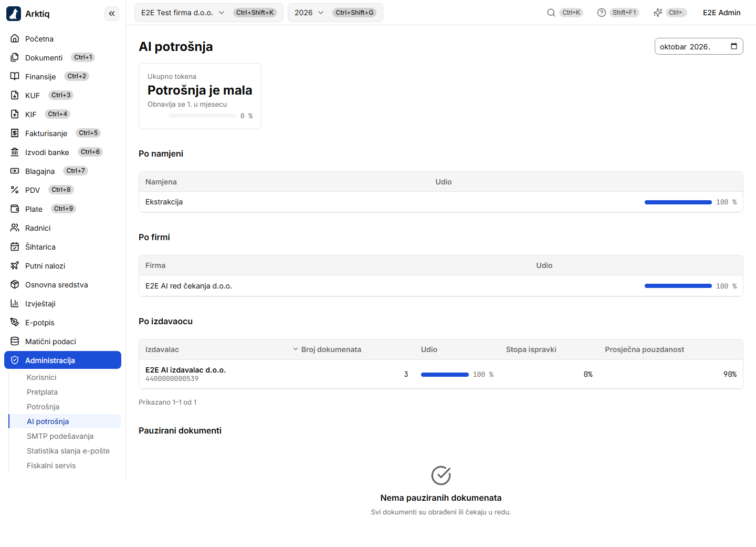Click the Arktiq logo icon
The height and width of the screenshot is (547, 756).
[14, 14]
